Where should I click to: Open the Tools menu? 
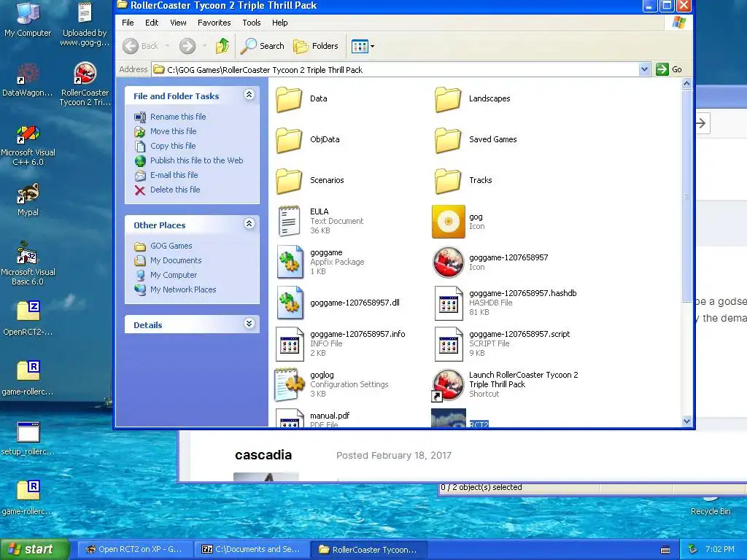pos(251,23)
